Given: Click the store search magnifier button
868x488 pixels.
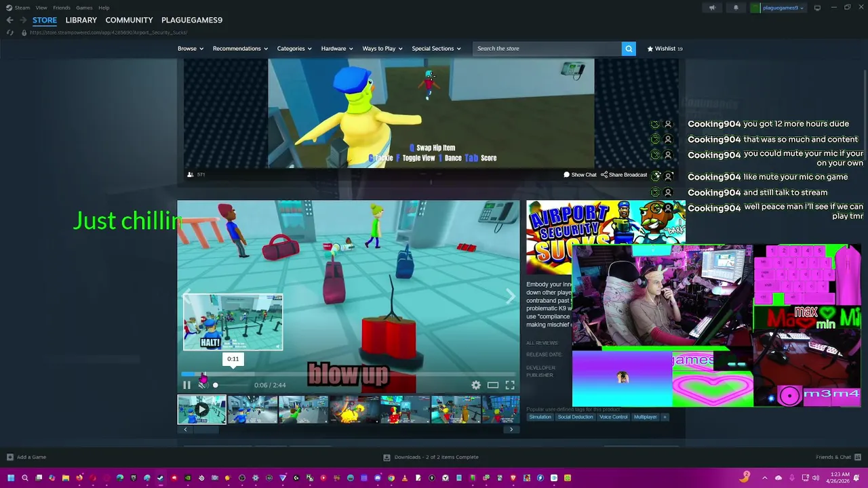Looking at the screenshot, I should [629, 49].
